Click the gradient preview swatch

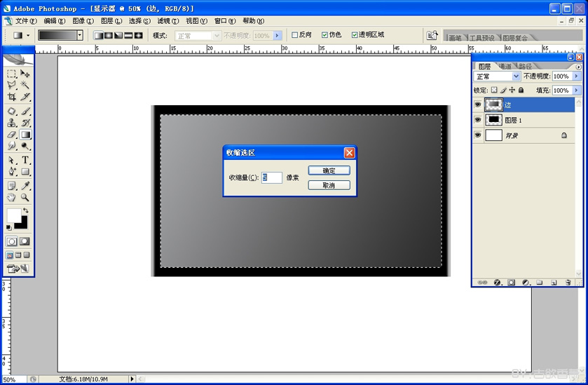point(57,35)
